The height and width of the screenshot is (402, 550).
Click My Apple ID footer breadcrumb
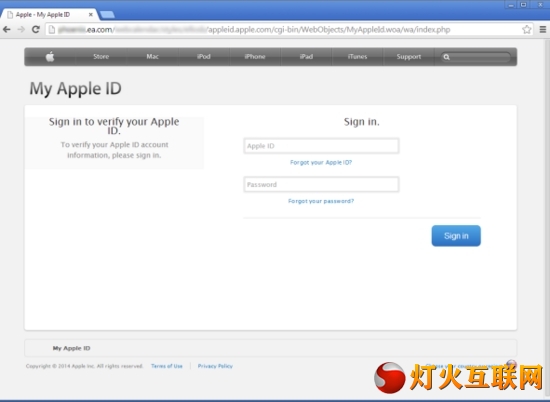(x=72, y=348)
